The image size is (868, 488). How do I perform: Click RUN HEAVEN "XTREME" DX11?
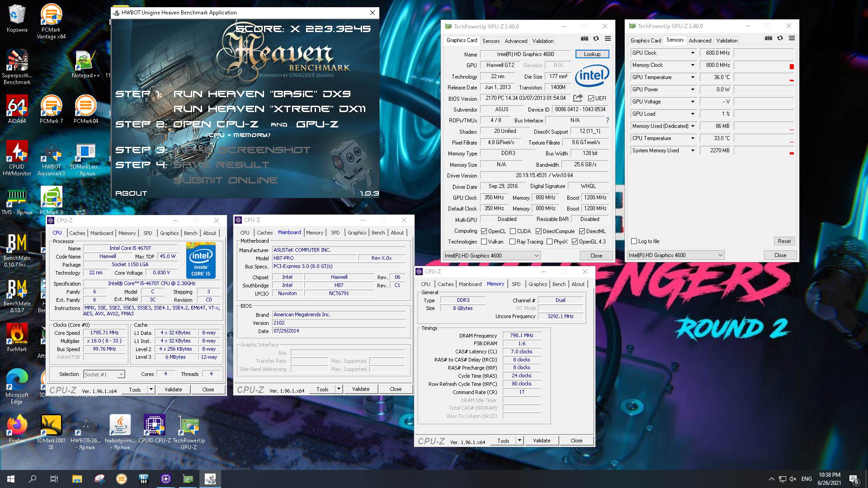(x=269, y=109)
